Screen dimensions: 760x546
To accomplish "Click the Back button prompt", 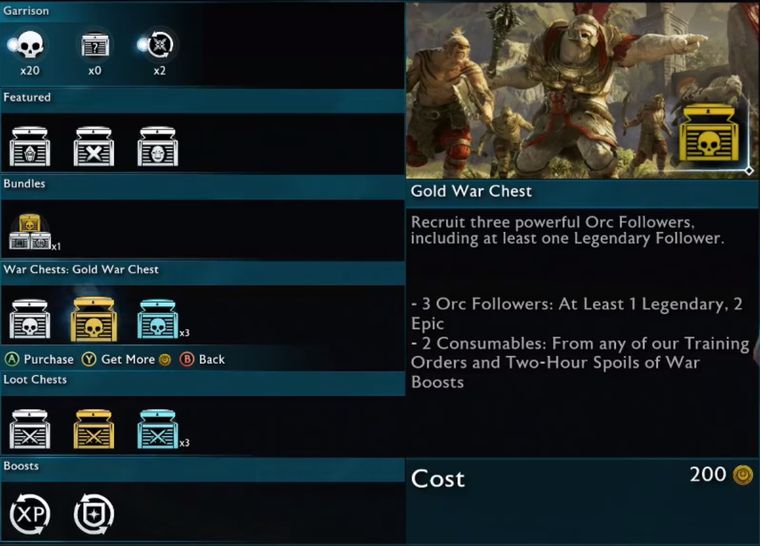I will coord(202,359).
